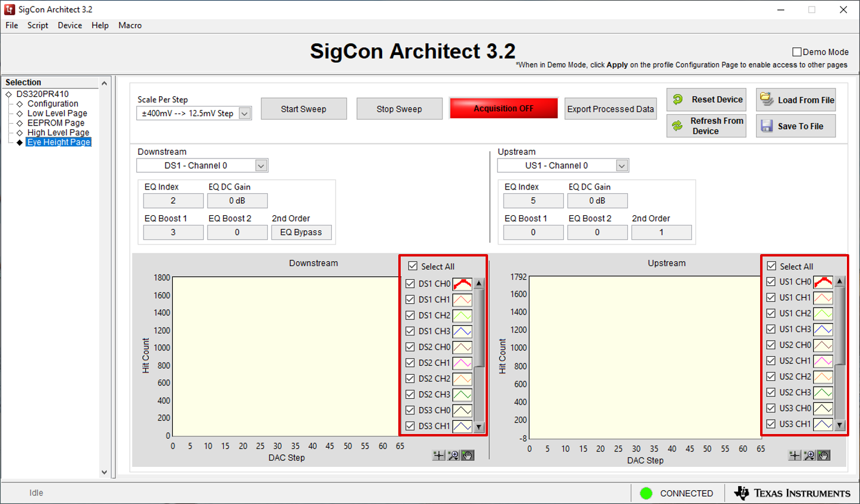
Task: Uncheck DS2 CH0 checkbox
Action: tap(410, 347)
